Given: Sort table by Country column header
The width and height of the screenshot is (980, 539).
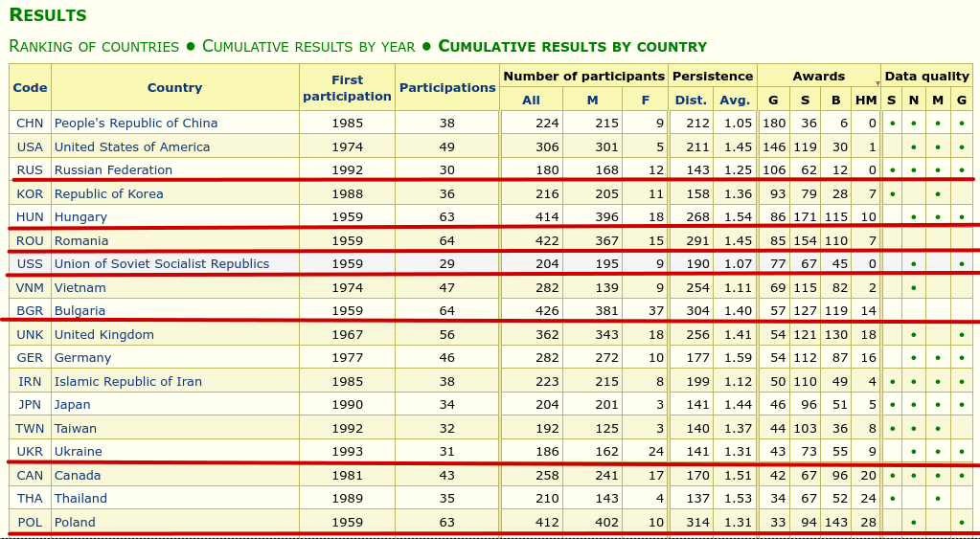Looking at the screenshot, I should tap(174, 88).
